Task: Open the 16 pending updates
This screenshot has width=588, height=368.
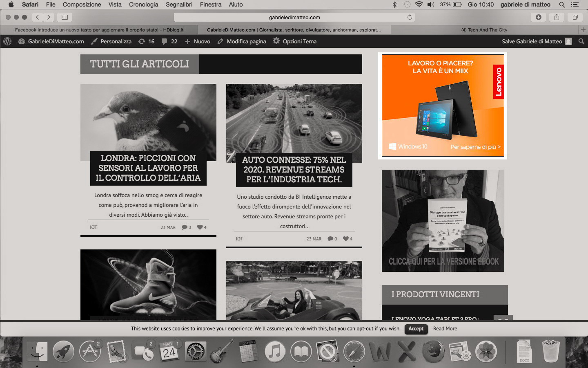Action: point(146,41)
